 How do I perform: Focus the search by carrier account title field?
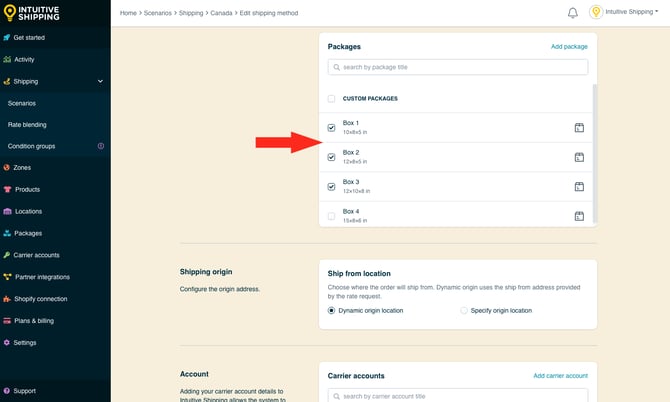coord(458,396)
